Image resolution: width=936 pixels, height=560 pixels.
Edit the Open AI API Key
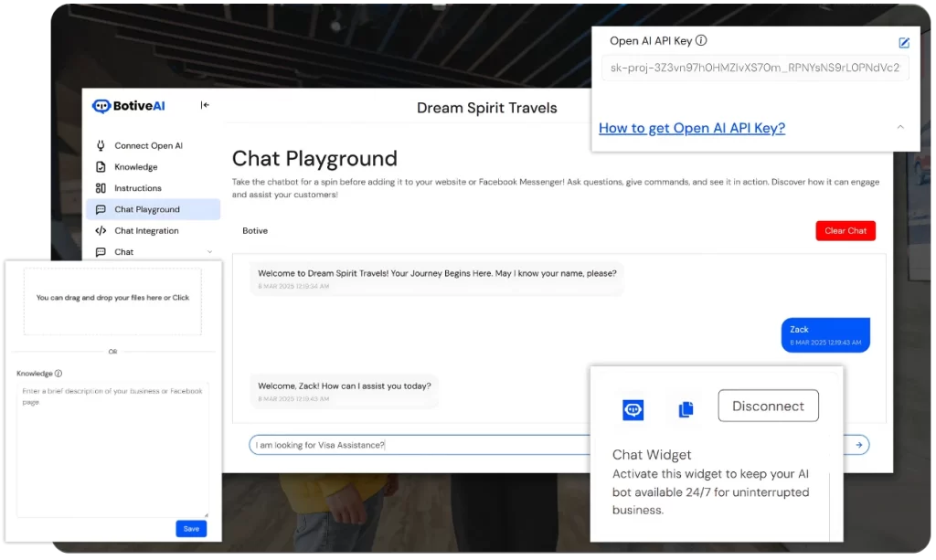tap(904, 43)
